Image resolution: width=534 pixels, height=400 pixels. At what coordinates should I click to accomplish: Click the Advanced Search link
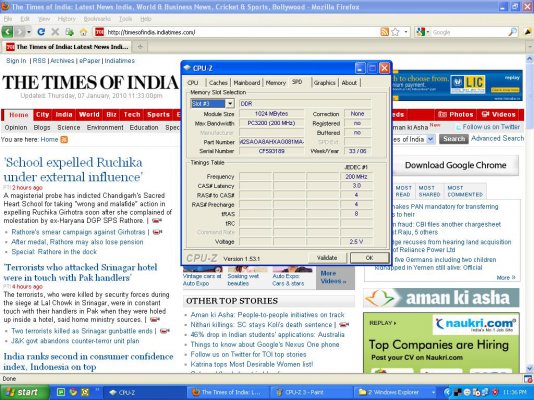click(497, 139)
